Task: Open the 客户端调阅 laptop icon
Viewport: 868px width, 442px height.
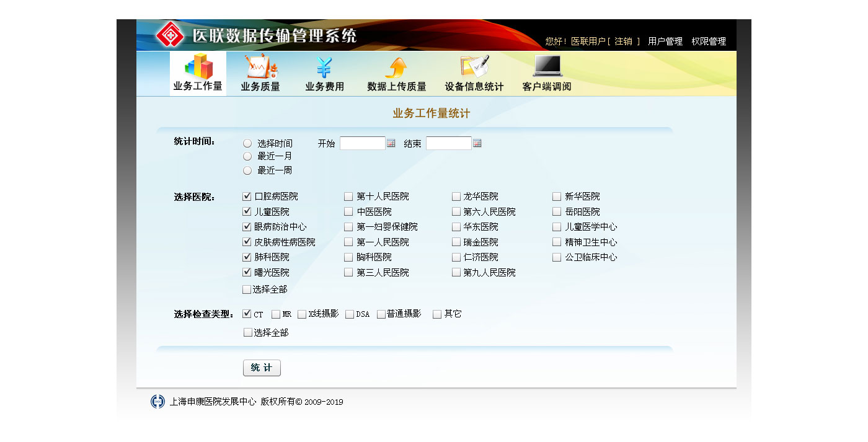Action: (x=547, y=66)
